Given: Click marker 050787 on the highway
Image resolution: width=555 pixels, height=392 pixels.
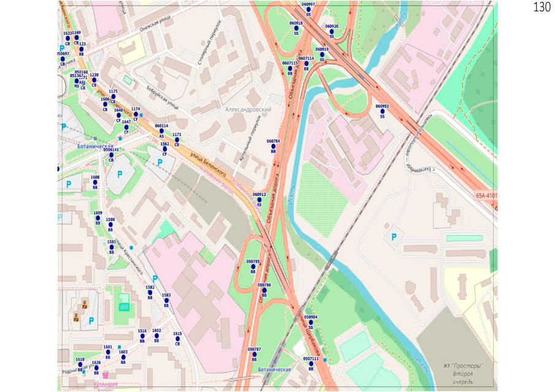Looking at the screenshot, I should [254, 354].
